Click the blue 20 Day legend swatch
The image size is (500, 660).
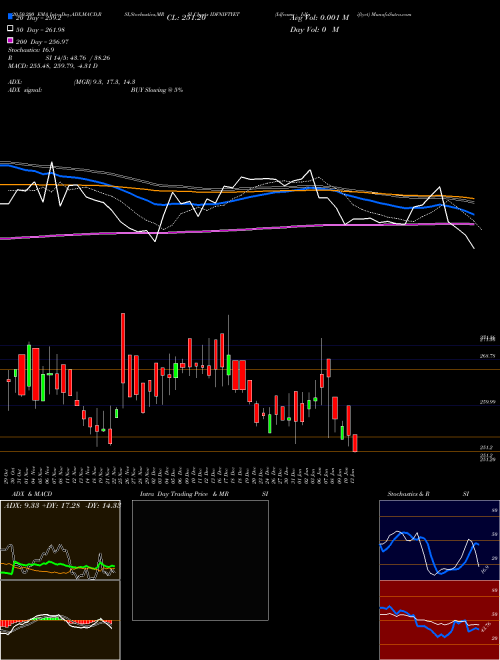pos(10,17)
